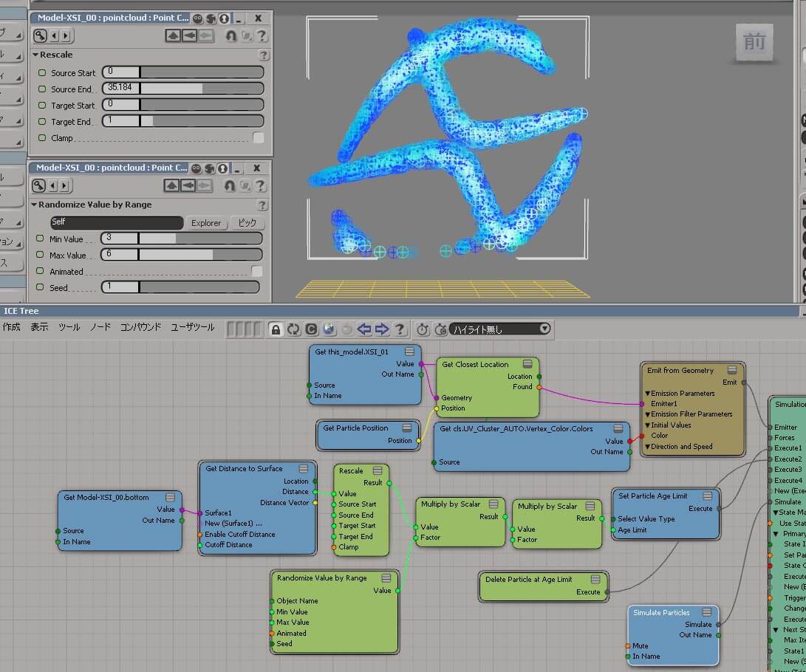Click the refresh icon in ICE Tree toolbar
806x672 pixels.
click(x=293, y=329)
